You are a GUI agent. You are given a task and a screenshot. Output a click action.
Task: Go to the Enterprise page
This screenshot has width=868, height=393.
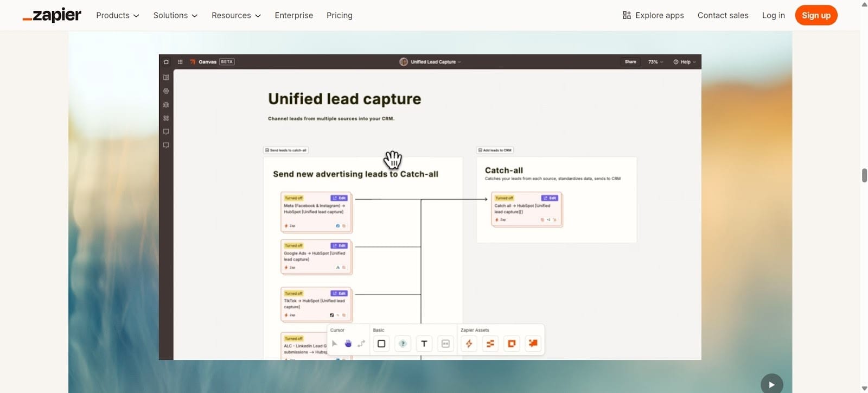coord(293,15)
